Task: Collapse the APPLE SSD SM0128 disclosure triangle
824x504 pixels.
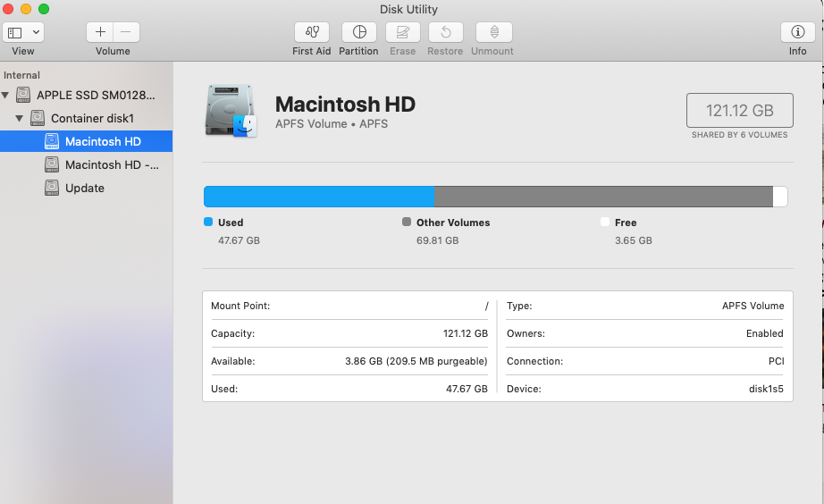Action: point(5,95)
